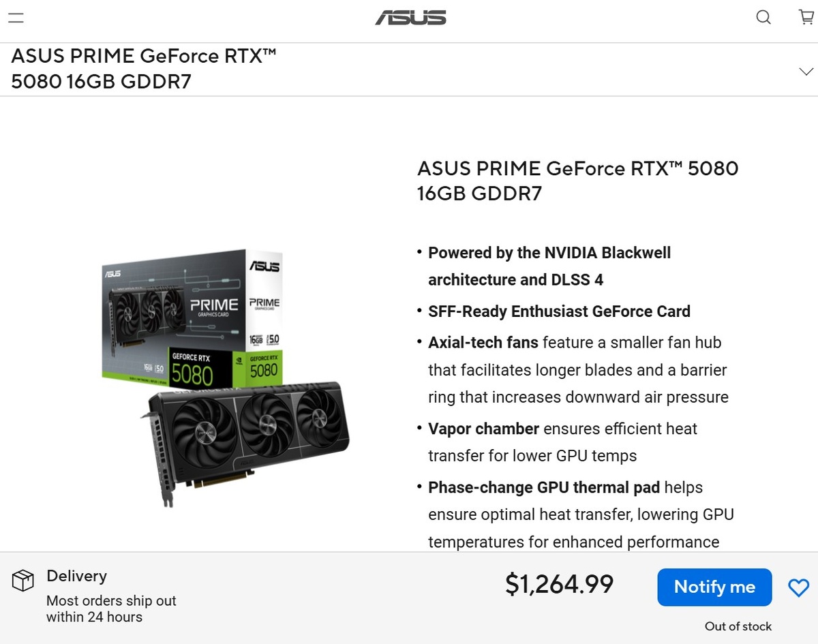
Task: Click the main product heading title
Action: click(x=577, y=181)
